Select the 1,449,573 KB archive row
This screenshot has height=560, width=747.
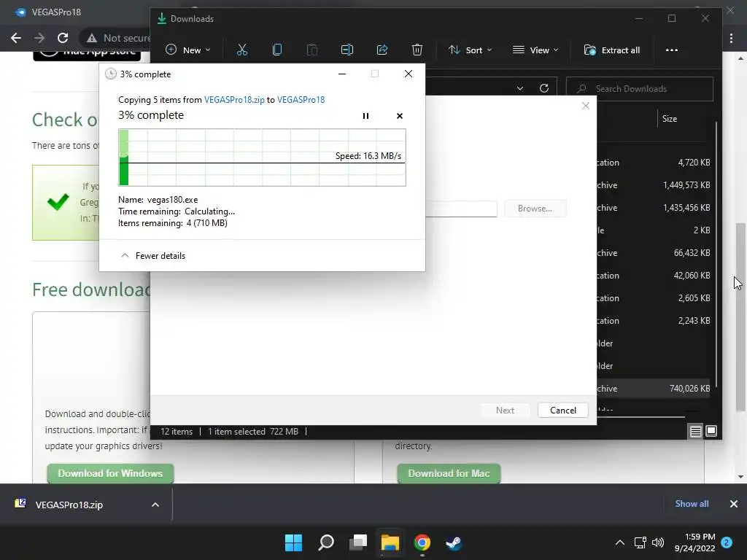[x=653, y=184]
